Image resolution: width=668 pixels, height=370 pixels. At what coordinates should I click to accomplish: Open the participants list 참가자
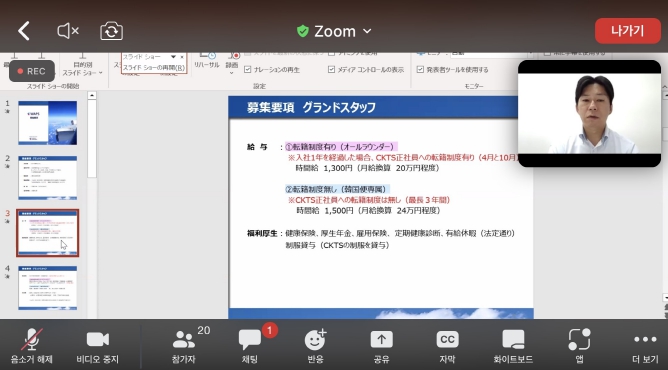tap(184, 346)
